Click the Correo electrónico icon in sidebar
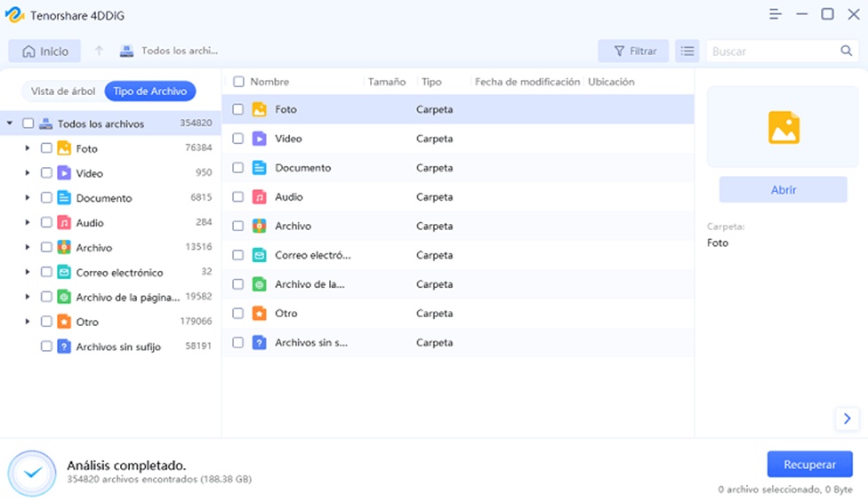 point(64,273)
